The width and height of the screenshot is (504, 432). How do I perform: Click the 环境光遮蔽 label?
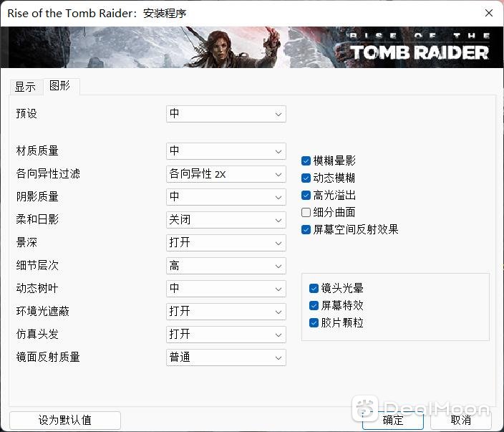tap(43, 312)
